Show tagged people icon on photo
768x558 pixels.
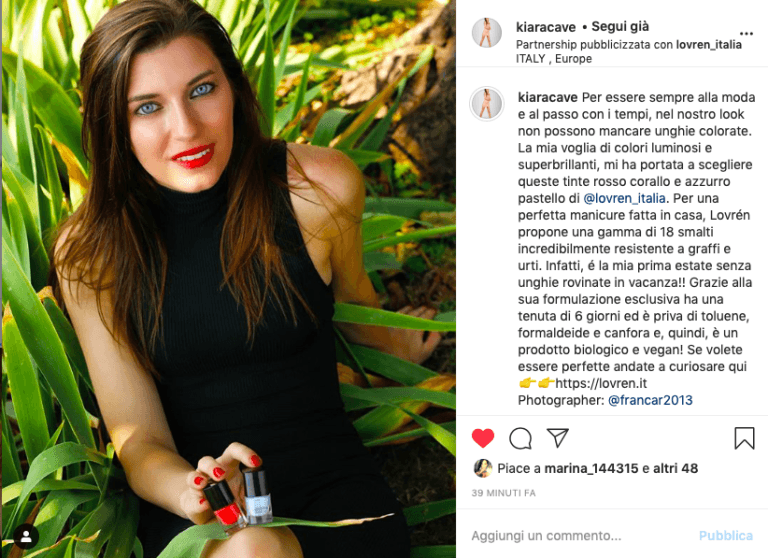pyautogui.click(x=26, y=536)
